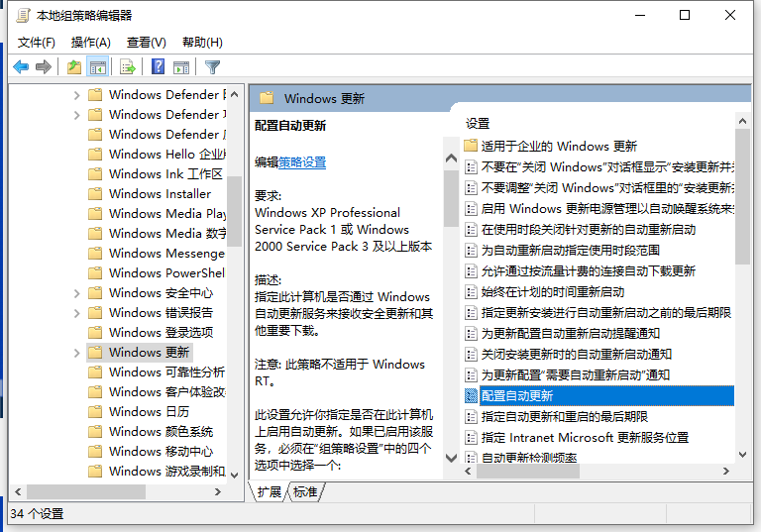Viewport: 761px width, 532px height.
Task: Click the Windows Installer folder icon
Action: (95, 193)
